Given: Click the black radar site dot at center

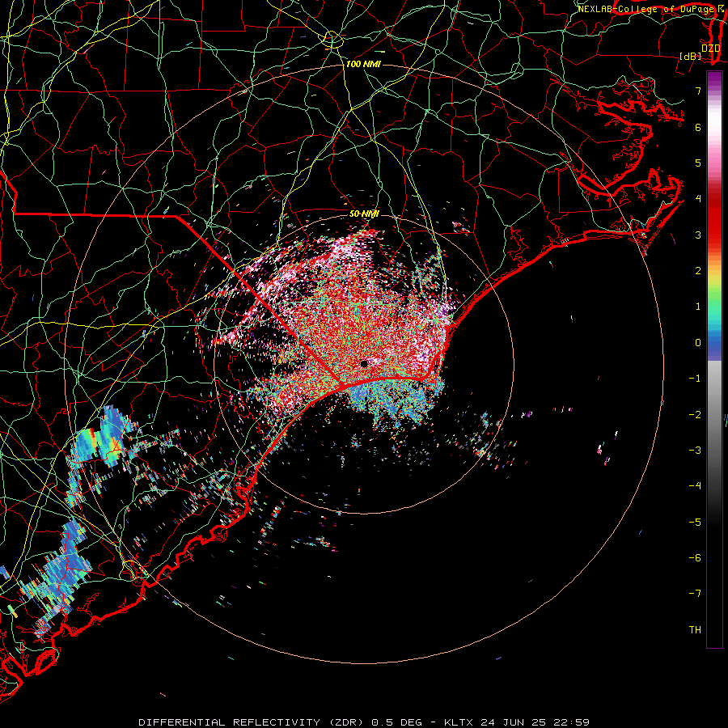Looking at the screenshot, I should pos(364,363).
